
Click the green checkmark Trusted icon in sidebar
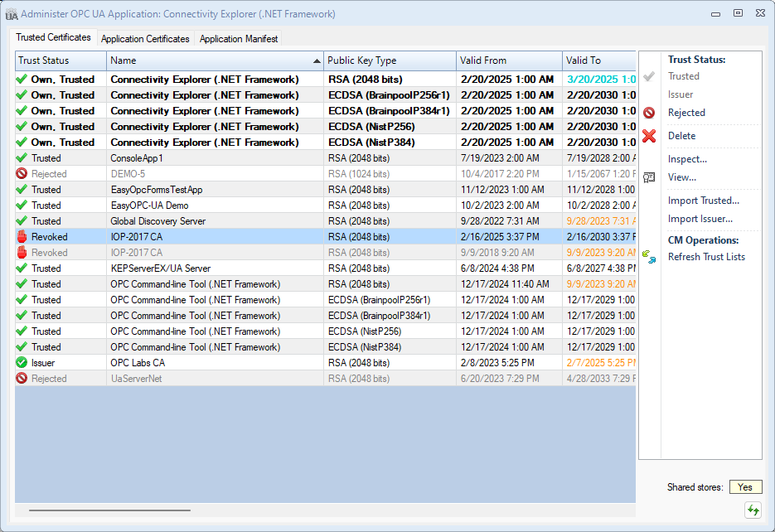click(x=648, y=75)
